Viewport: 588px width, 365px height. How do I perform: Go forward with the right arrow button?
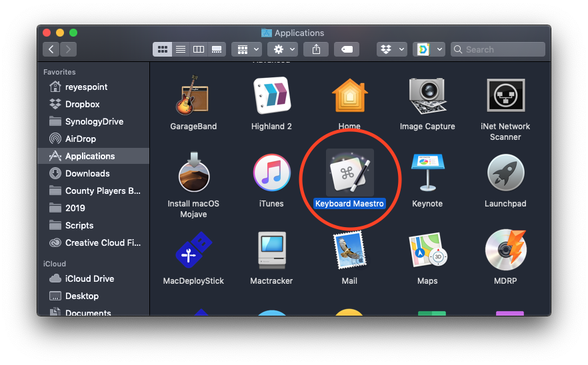[x=68, y=49]
